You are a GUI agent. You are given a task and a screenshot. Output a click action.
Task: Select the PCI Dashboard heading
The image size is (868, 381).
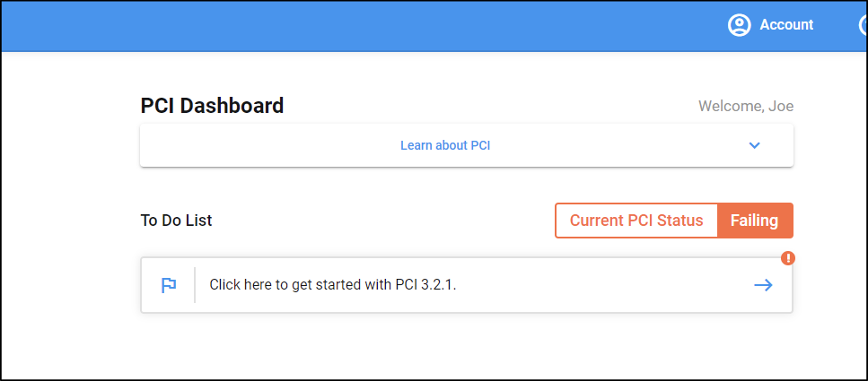point(212,106)
